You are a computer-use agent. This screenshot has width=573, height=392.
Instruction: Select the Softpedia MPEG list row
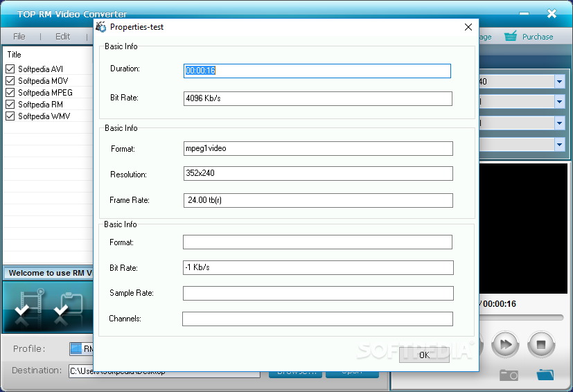tap(49, 92)
